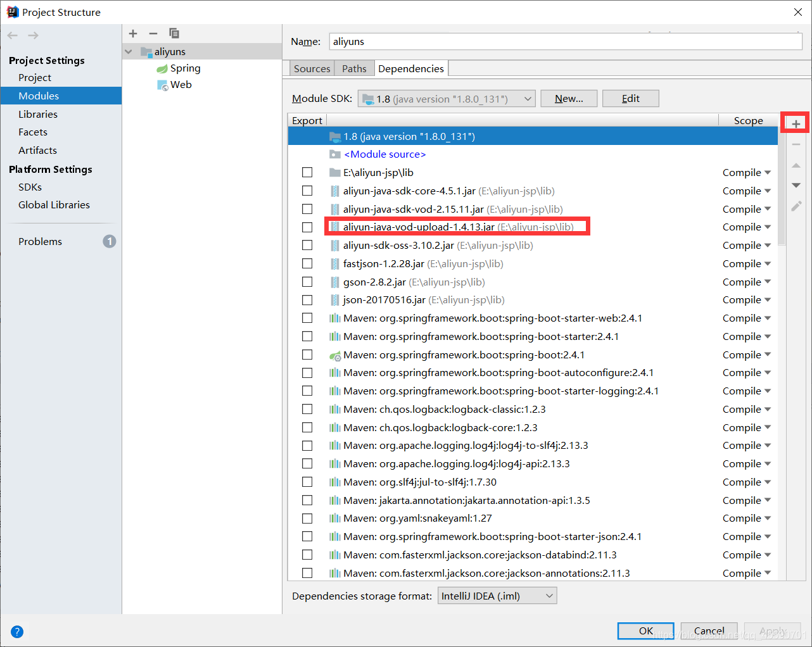Check export box for E:\aliyun-jsp\lib

[307, 172]
